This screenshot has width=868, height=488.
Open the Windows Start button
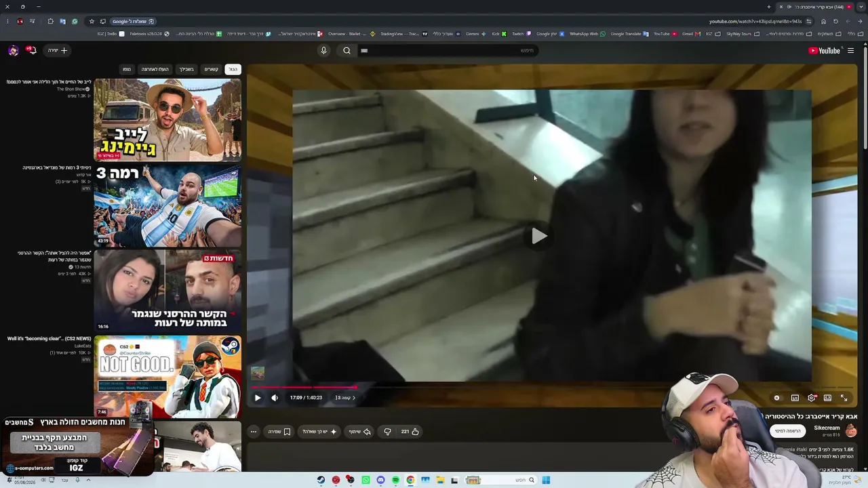pyautogui.click(x=546, y=480)
